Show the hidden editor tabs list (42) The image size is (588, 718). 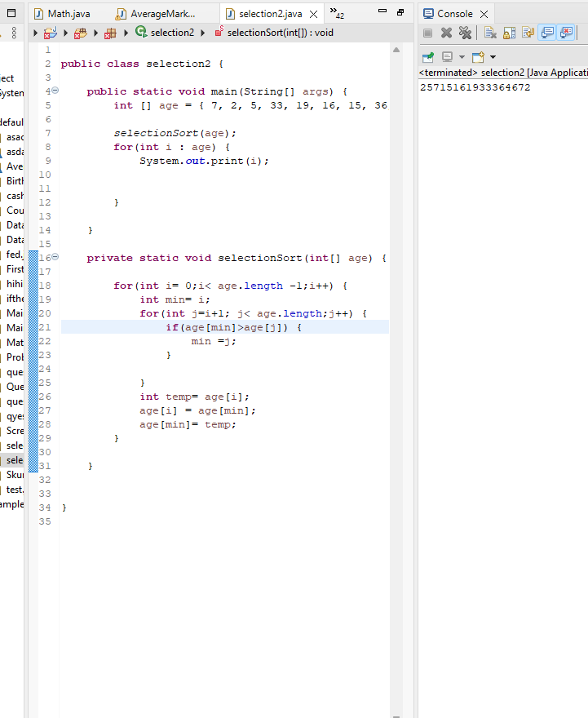pos(337,13)
